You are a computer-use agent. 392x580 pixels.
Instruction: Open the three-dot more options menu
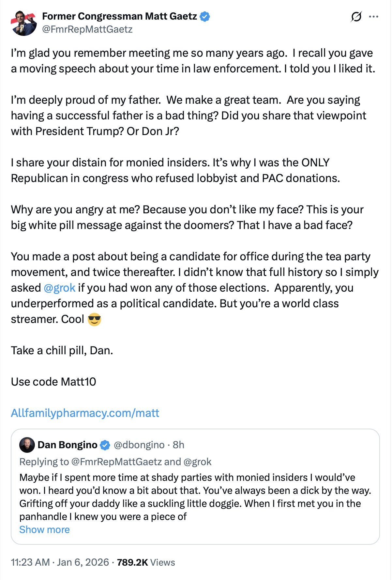(374, 17)
